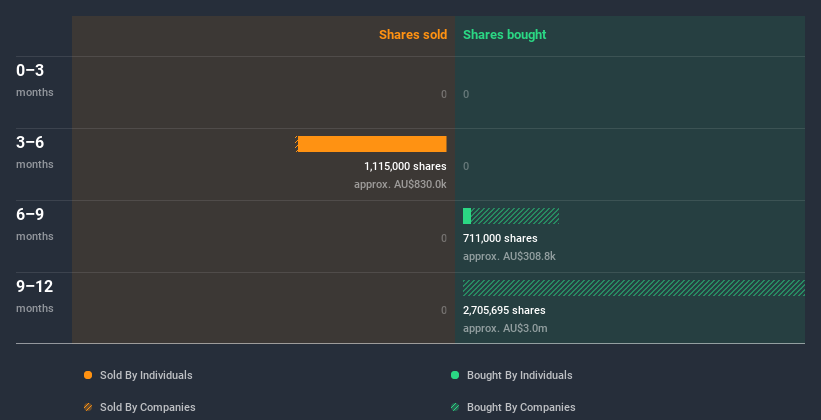821x420 pixels.
Task: Click the 2,705,695 shares value
Action: coord(504,311)
